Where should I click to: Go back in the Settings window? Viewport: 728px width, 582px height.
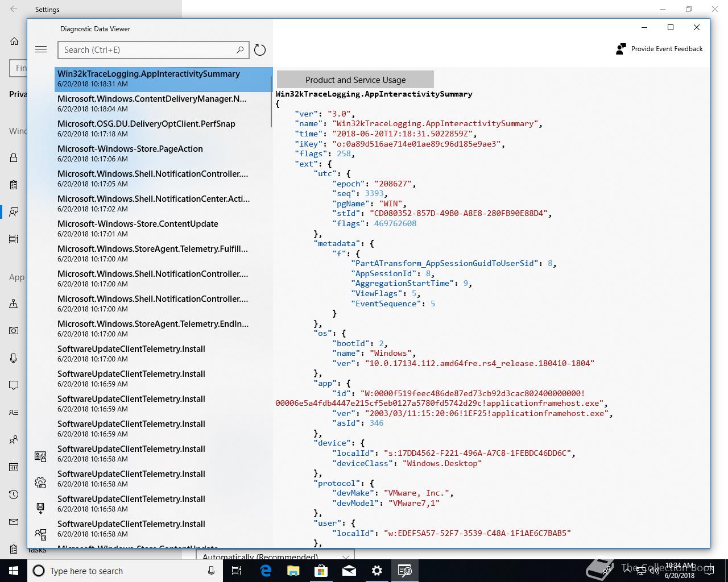point(14,9)
